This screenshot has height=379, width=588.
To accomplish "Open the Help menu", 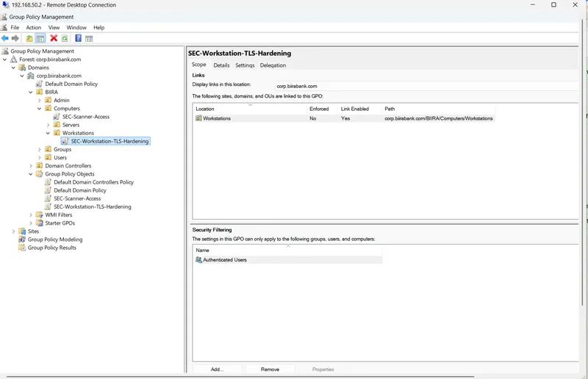I will point(99,28).
